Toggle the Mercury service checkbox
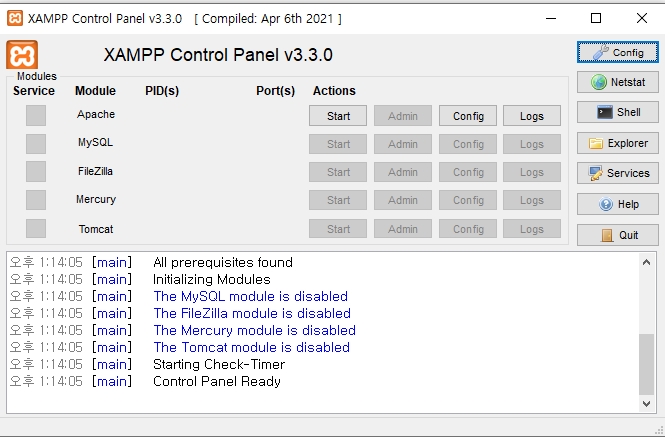This screenshot has width=665, height=437. coord(36,200)
